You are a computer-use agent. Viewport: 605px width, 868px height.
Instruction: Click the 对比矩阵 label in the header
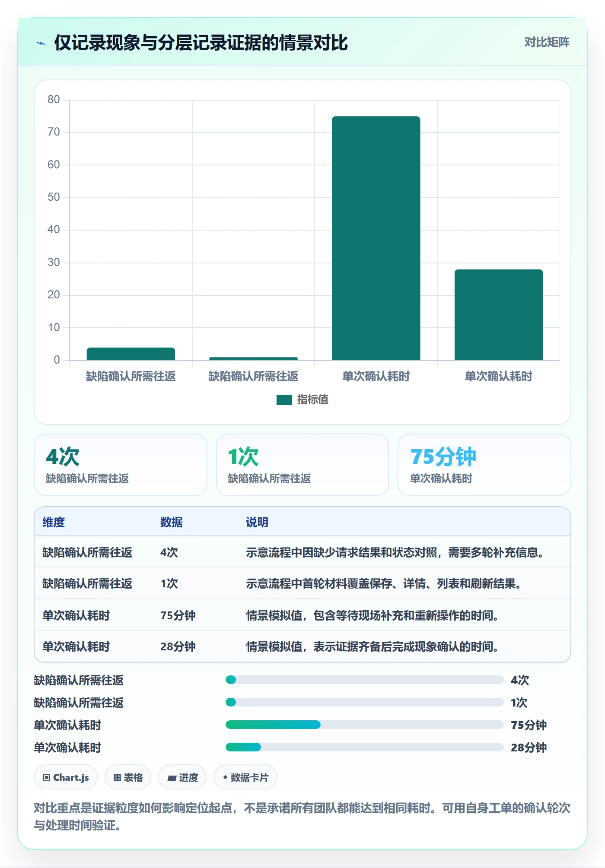547,42
